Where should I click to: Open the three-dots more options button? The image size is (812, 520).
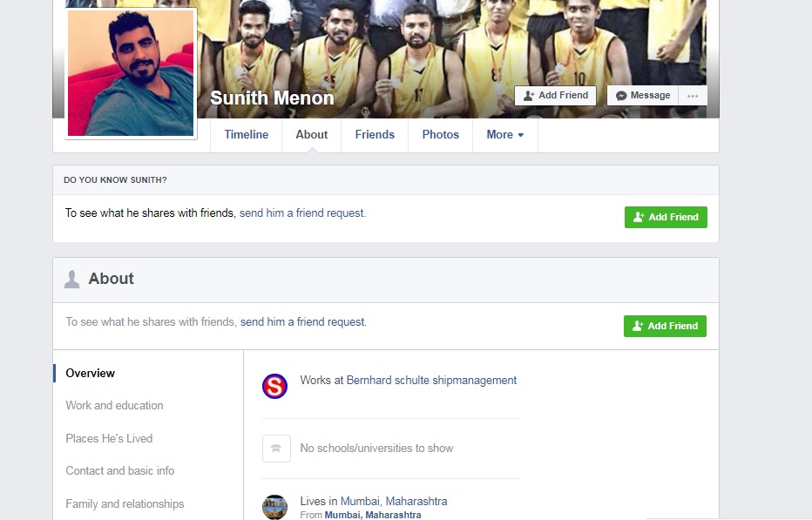click(x=693, y=96)
